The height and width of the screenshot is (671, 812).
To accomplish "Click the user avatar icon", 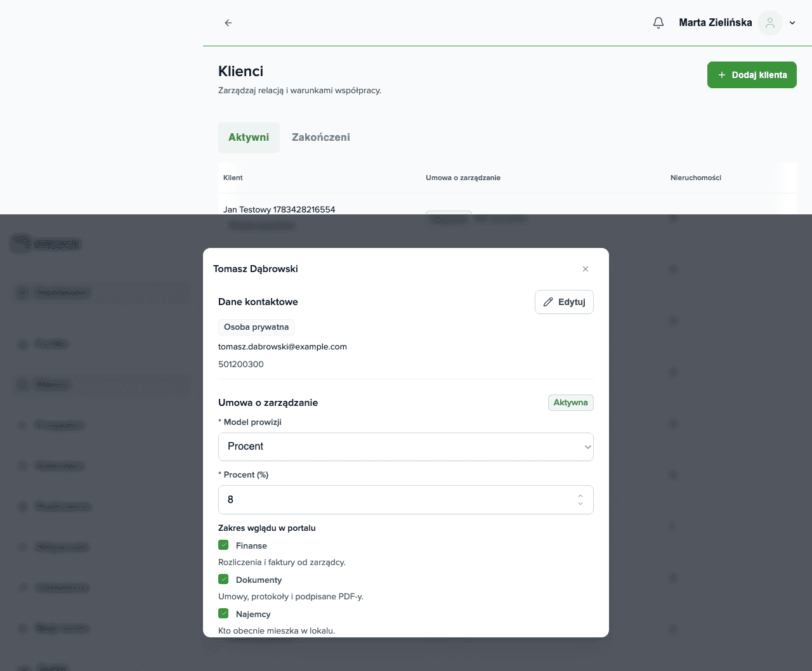I will tap(770, 23).
